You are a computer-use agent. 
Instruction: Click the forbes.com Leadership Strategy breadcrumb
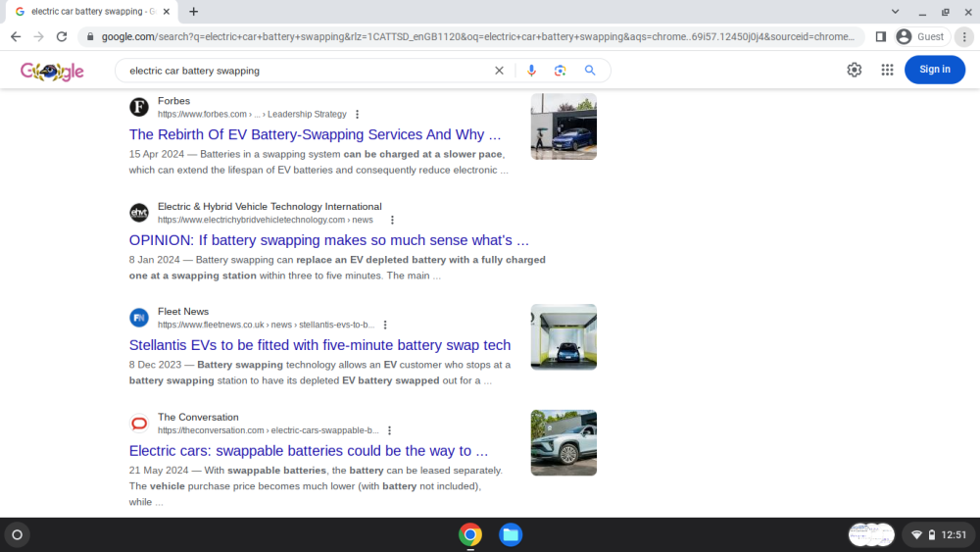pyautogui.click(x=252, y=115)
